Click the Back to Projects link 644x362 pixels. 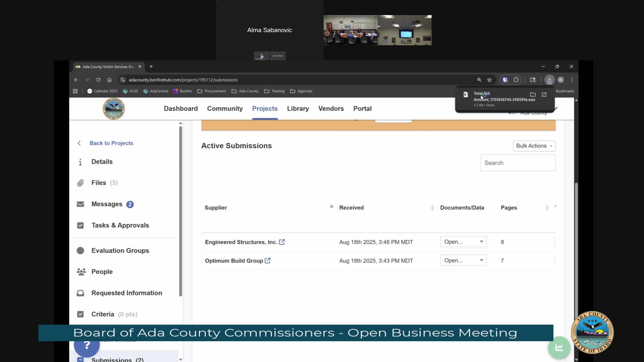coord(111,143)
